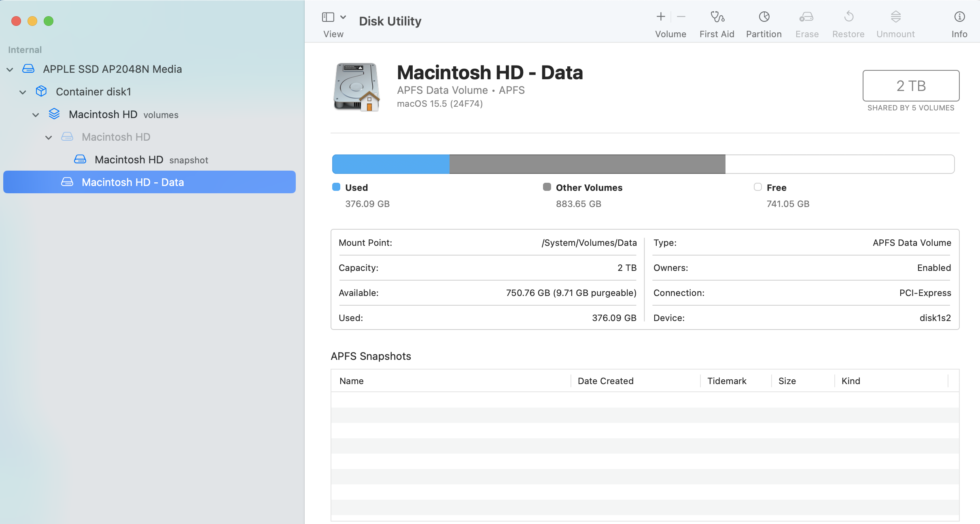
Task: Sort snapshots by Date Created column
Action: click(x=636, y=381)
